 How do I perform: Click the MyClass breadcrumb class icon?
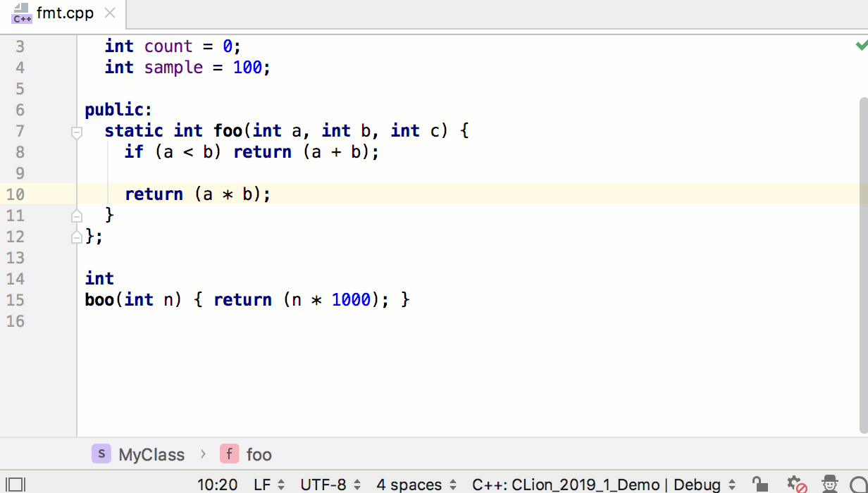point(101,454)
